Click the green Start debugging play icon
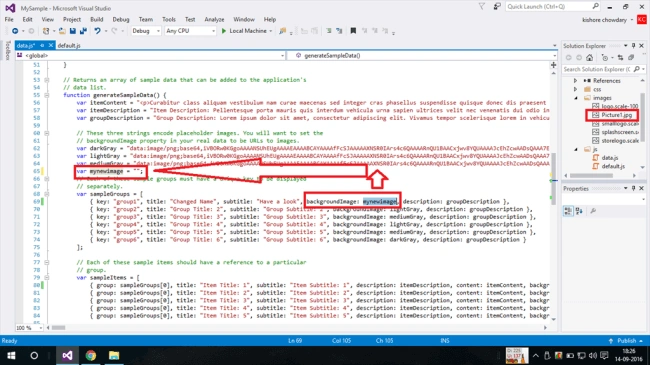650x365 pixels. click(224, 31)
